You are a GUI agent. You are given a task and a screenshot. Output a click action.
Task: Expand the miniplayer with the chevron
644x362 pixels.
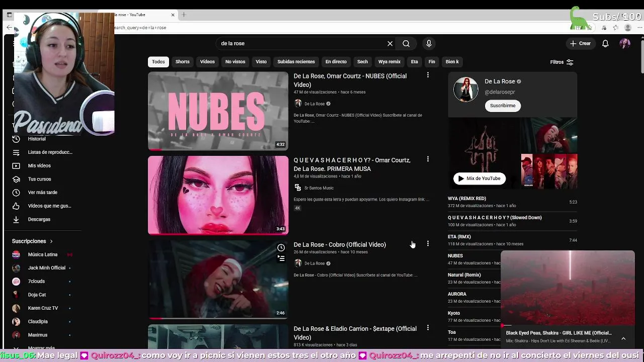pos(623,338)
